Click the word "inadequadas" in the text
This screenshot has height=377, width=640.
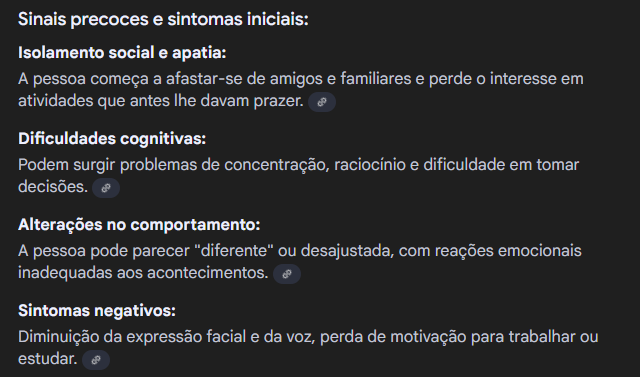(65, 273)
